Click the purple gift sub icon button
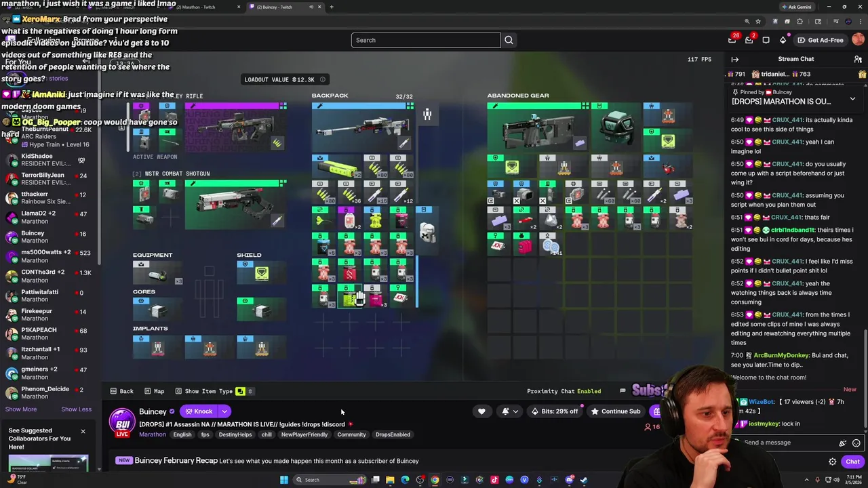 point(656,411)
